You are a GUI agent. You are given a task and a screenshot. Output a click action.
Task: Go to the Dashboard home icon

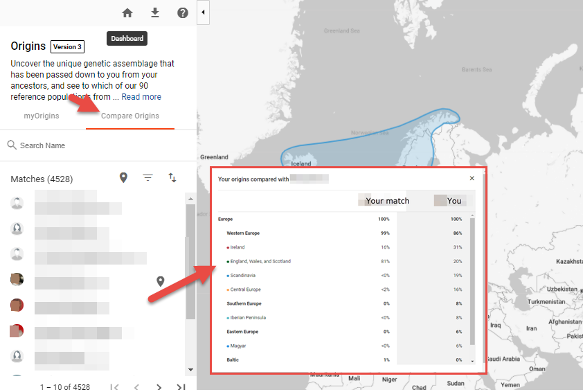click(x=127, y=13)
